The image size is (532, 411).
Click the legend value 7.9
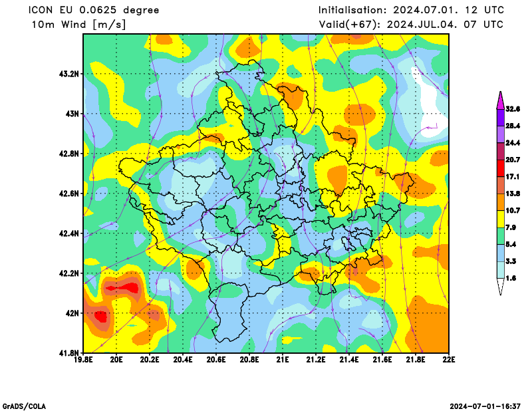[511, 227]
